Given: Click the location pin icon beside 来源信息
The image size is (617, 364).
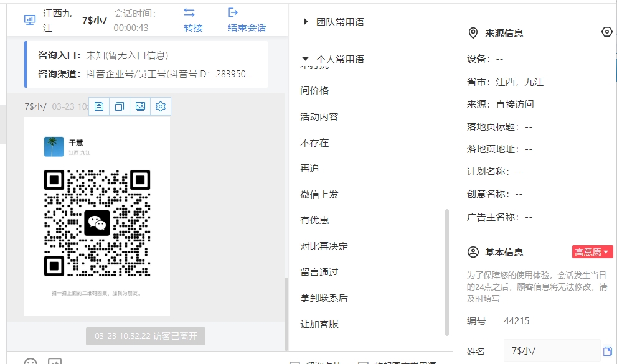Looking at the screenshot, I should 473,33.
